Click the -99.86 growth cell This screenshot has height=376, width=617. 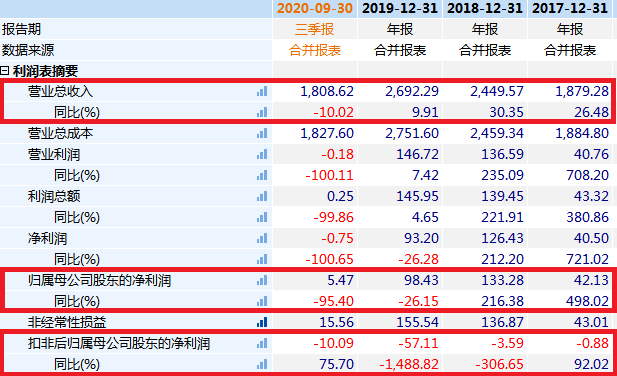tap(334, 217)
